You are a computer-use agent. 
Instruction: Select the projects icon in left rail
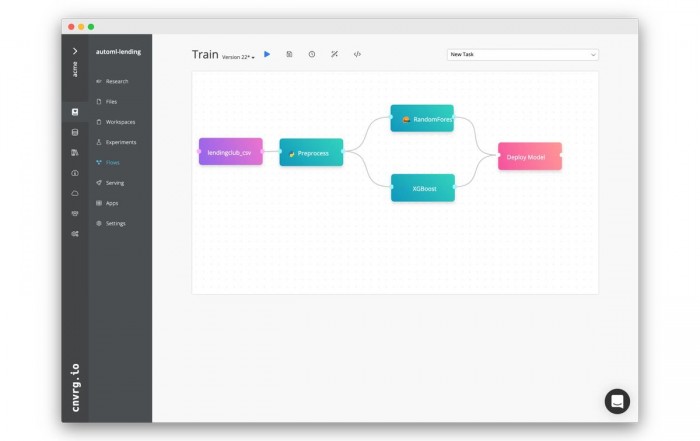(x=75, y=112)
